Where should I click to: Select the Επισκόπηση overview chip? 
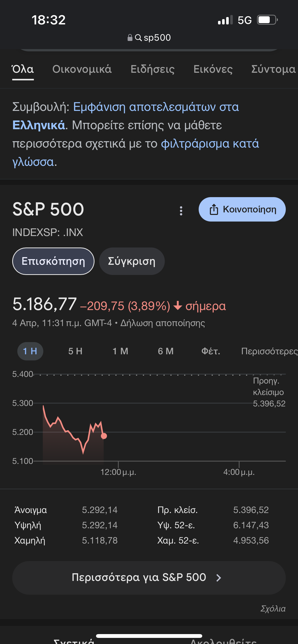53,261
